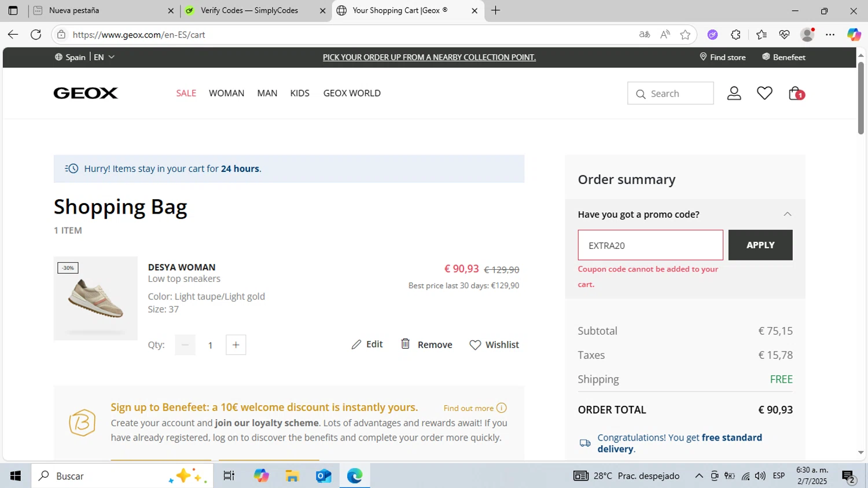
Task: Add page to favorites star icon
Action: tap(686, 35)
